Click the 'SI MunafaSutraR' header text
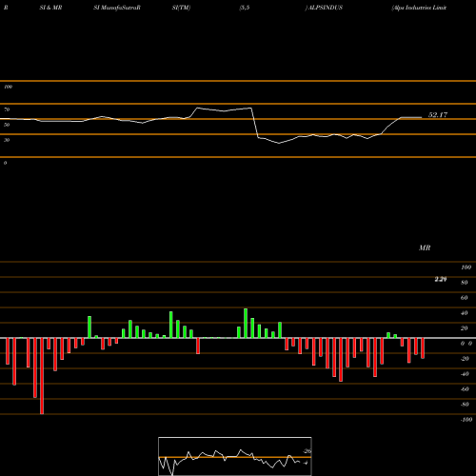The image size is (476, 476). tap(117, 8)
